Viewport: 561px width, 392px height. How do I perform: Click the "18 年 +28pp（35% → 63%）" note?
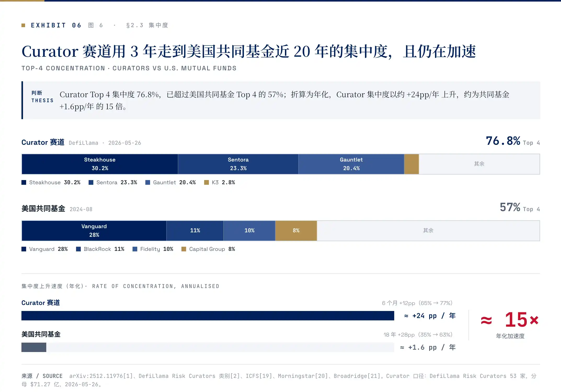[418, 335]
